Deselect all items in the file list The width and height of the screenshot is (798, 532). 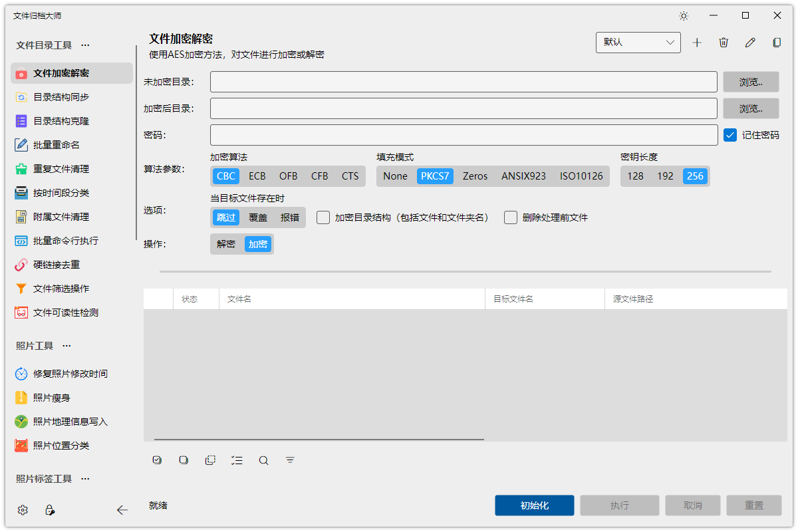pyautogui.click(x=184, y=460)
